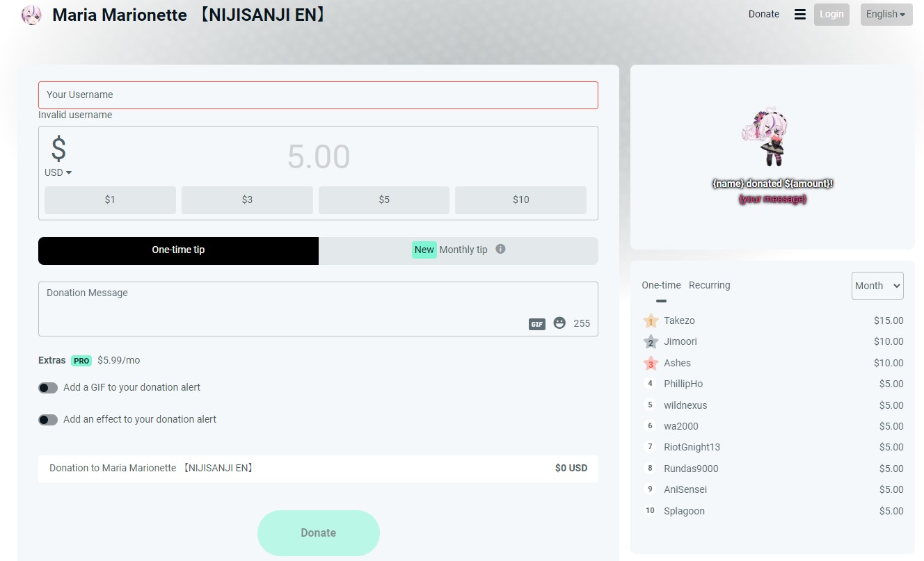
Task: Select the One-time tip tab
Action: 178,250
